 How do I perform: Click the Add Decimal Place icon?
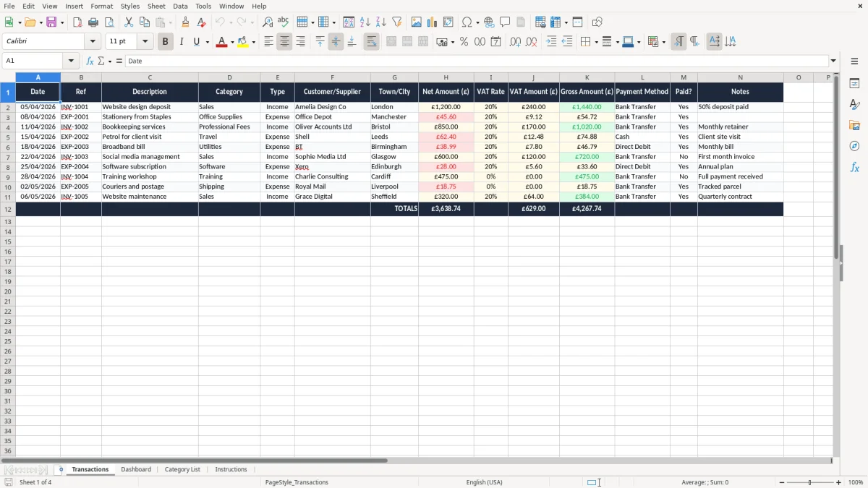[516, 42]
